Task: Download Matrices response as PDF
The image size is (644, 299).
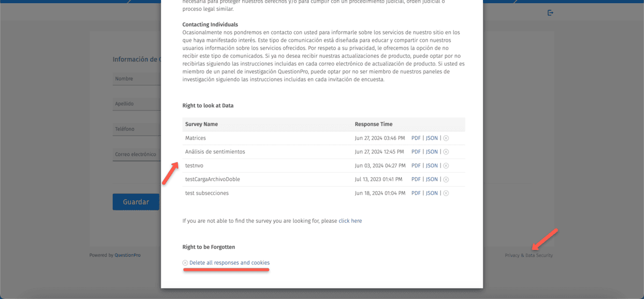Action: (x=416, y=138)
